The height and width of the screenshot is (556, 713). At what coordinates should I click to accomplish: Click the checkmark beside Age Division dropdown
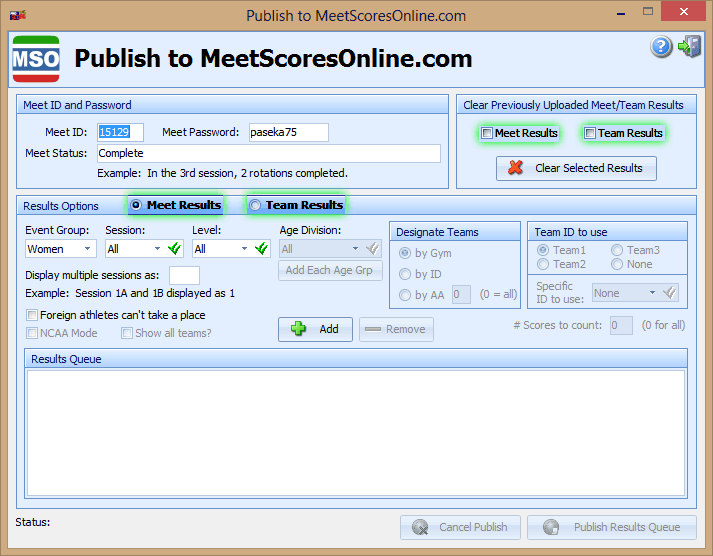pyautogui.click(x=372, y=249)
